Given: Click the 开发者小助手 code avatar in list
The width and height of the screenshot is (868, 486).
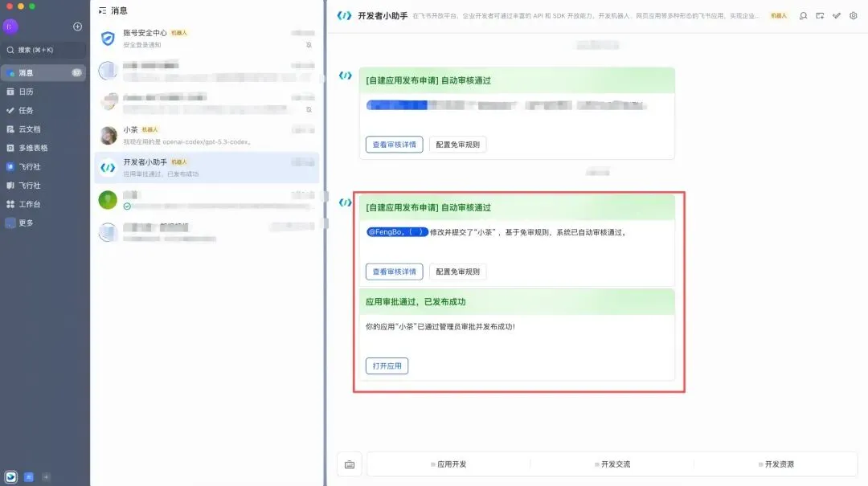Looking at the screenshot, I should (108, 167).
